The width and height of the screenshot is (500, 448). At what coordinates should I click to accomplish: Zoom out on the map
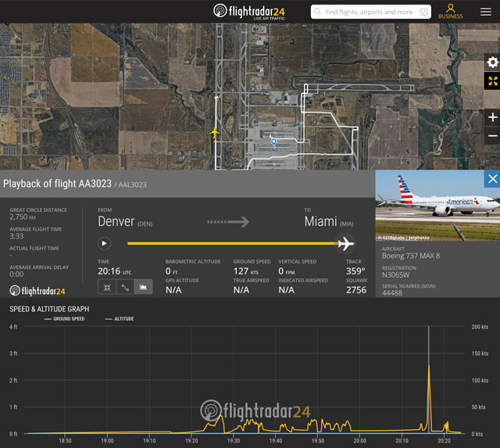click(492, 136)
